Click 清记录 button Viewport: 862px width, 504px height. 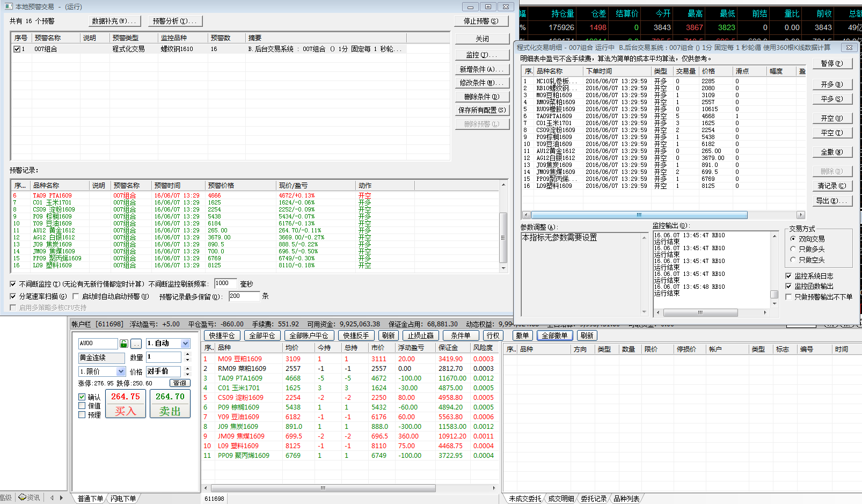[x=832, y=186]
